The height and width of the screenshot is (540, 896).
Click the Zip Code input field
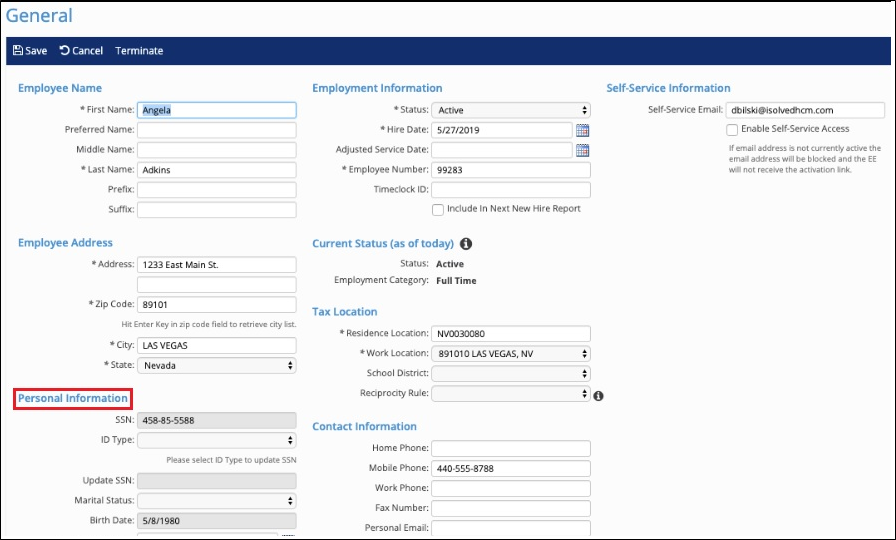[x=216, y=304]
